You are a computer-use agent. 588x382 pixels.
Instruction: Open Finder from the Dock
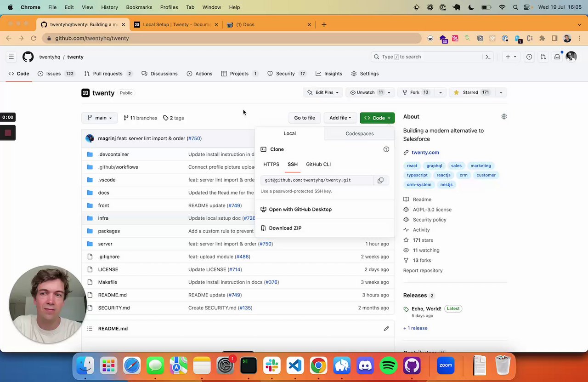(85, 365)
